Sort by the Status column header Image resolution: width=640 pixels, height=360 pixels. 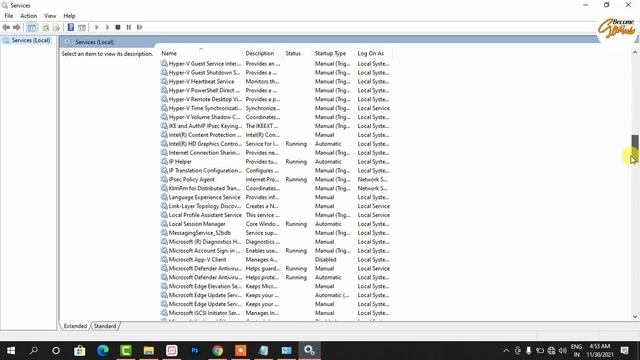293,53
